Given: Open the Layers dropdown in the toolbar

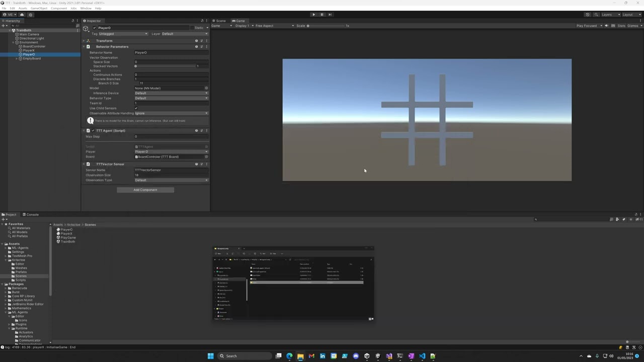Looking at the screenshot, I should (x=611, y=15).
